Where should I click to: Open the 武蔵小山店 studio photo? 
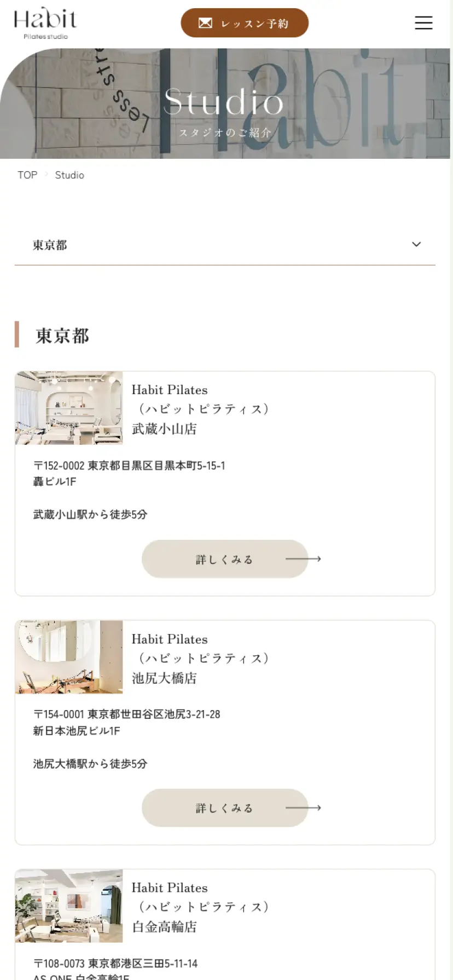coord(69,408)
